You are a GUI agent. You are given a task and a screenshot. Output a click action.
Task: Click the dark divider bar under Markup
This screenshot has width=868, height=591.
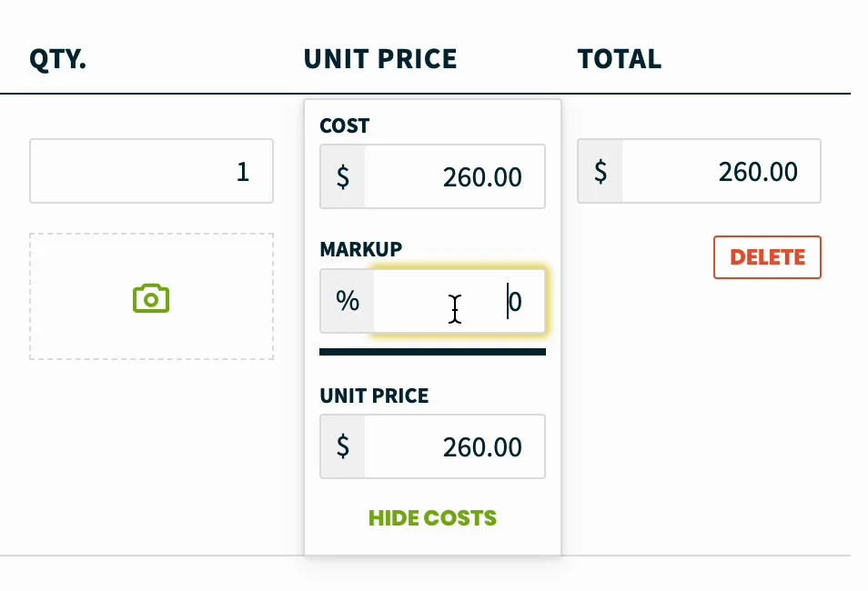(x=432, y=352)
